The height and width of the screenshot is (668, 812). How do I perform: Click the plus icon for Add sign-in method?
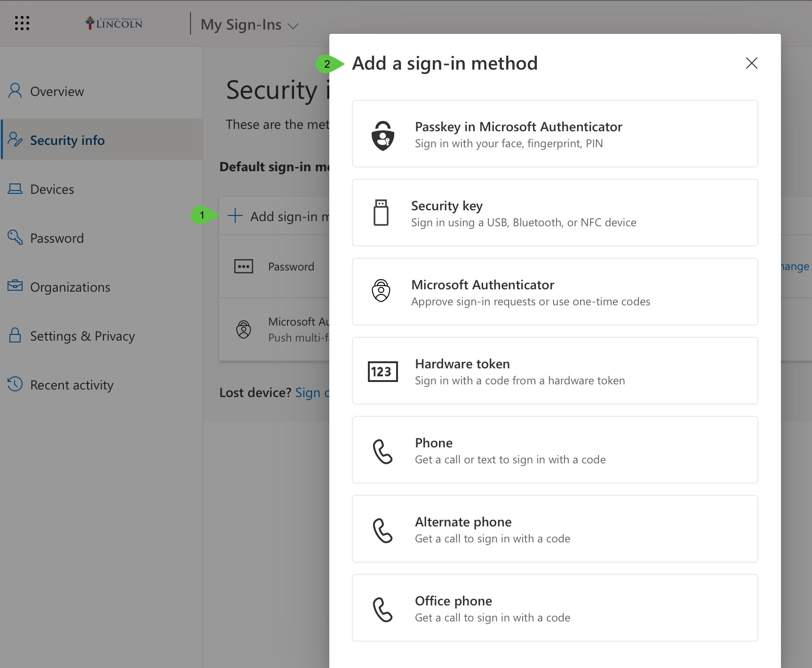click(235, 216)
